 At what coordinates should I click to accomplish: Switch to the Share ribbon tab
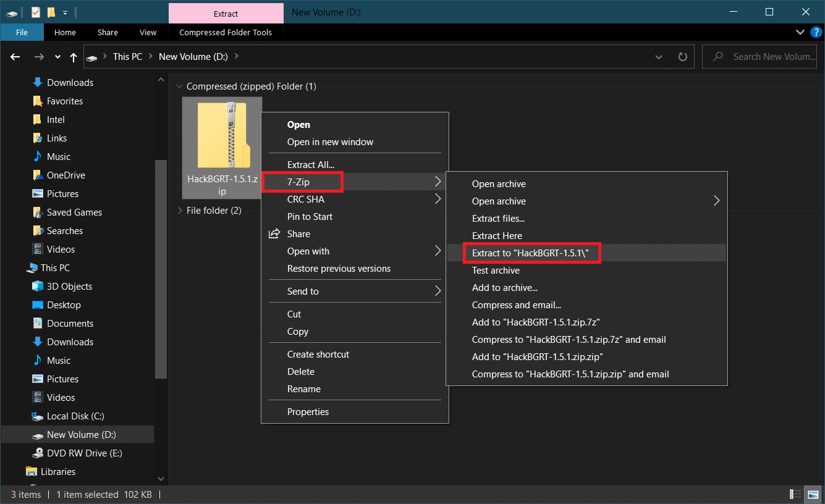coord(108,32)
